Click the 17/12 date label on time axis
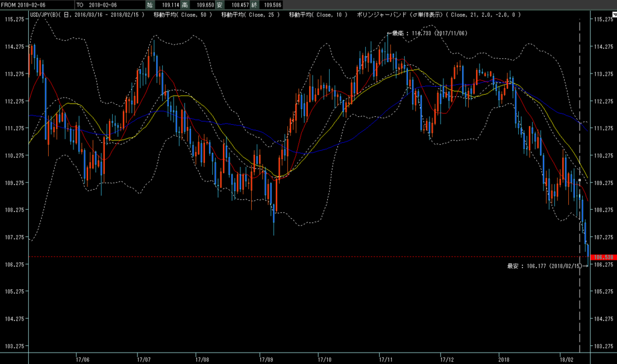 [x=447, y=359]
